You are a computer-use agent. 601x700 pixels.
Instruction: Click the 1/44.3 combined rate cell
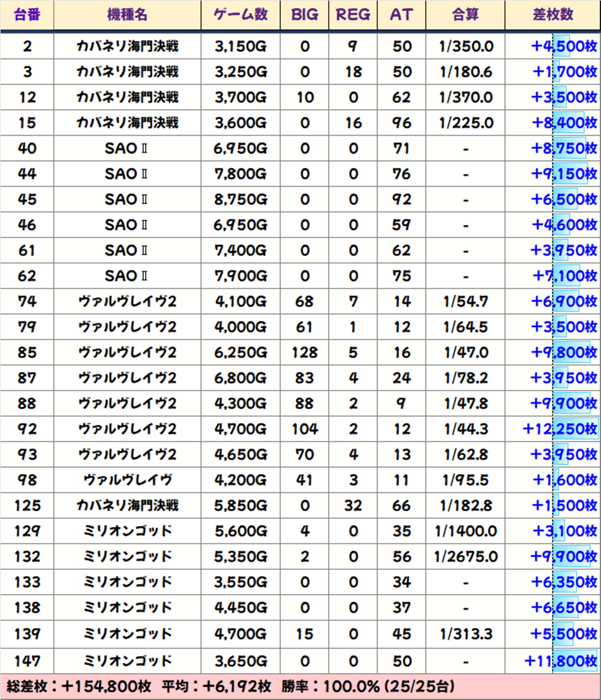pos(466,429)
